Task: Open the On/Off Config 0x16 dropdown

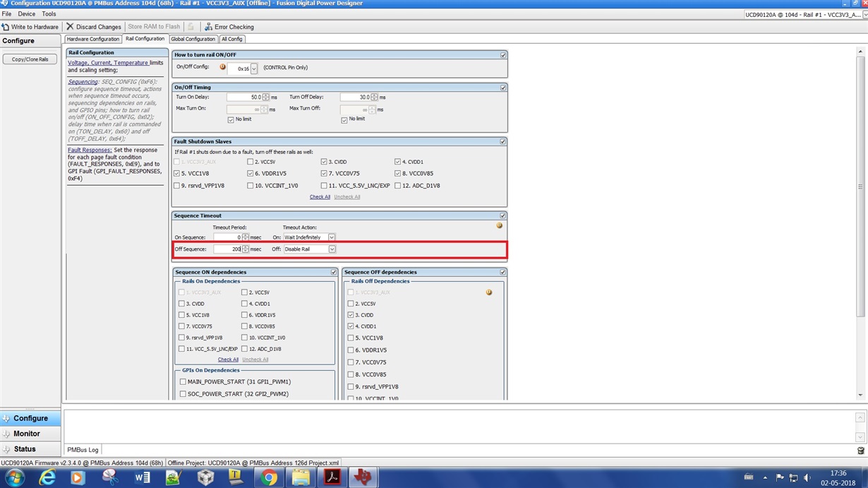Action: coord(253,69)
